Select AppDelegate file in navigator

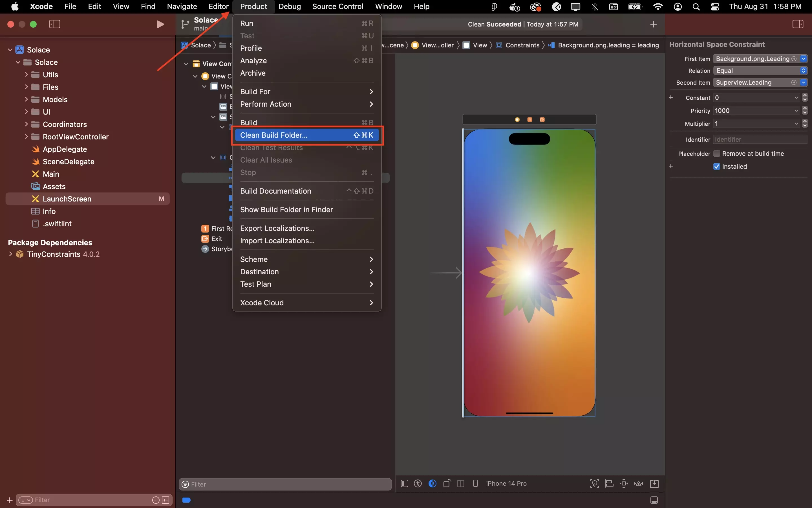[x=64, y=149]
